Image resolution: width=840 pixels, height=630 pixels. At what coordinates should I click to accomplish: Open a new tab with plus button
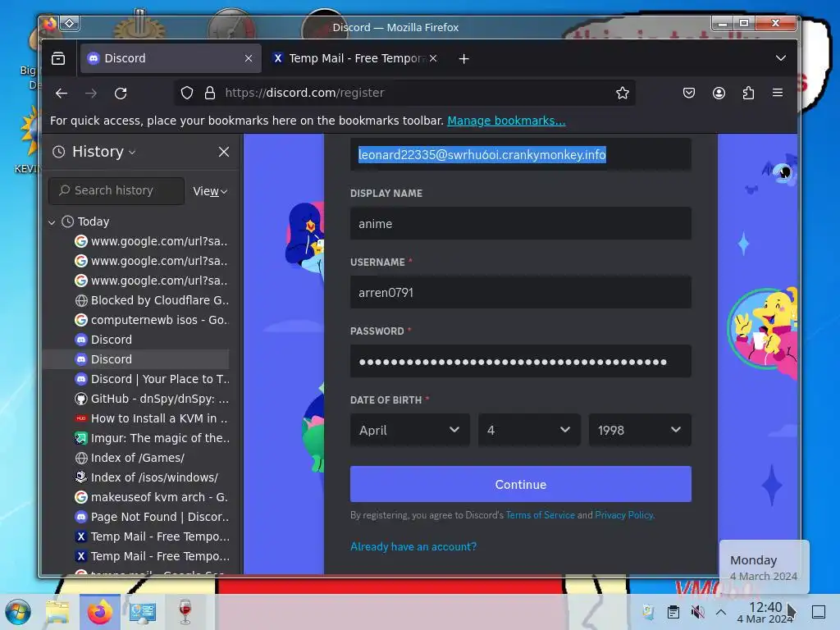pos(464,58)
